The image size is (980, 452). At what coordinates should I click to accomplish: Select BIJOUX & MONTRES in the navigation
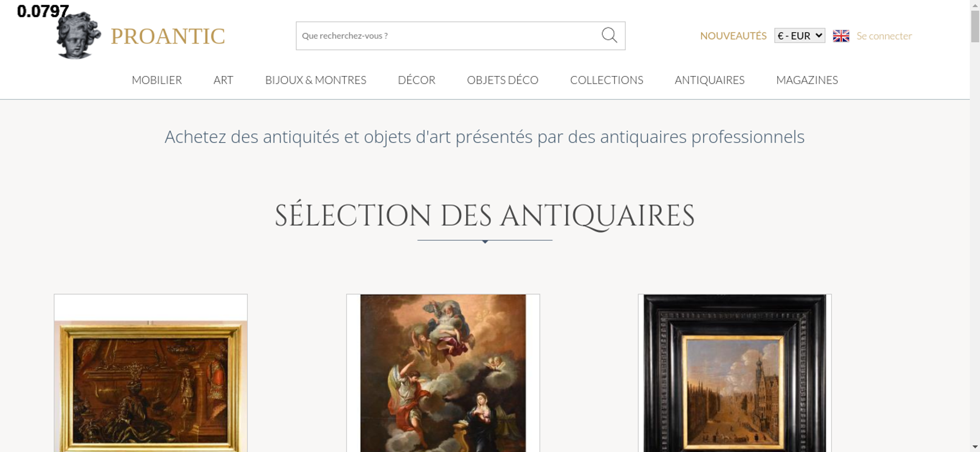[316, 80]
